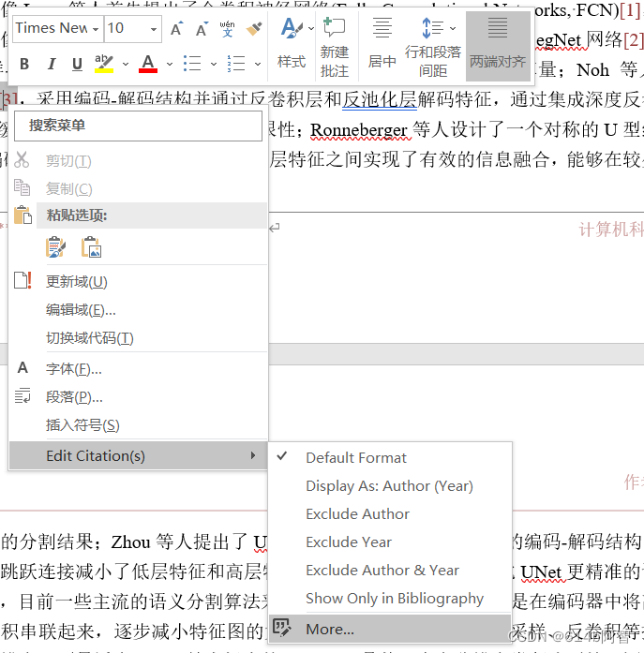Click the name Zhou in the document
Screen dimensions: 644x653
[x=131, y=542]
